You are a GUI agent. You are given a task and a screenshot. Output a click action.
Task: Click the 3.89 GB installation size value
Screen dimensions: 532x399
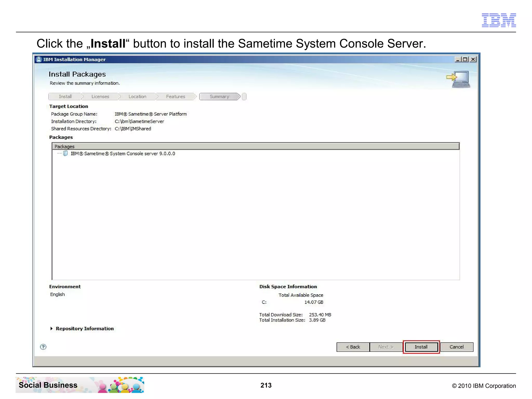coord(317,320)
